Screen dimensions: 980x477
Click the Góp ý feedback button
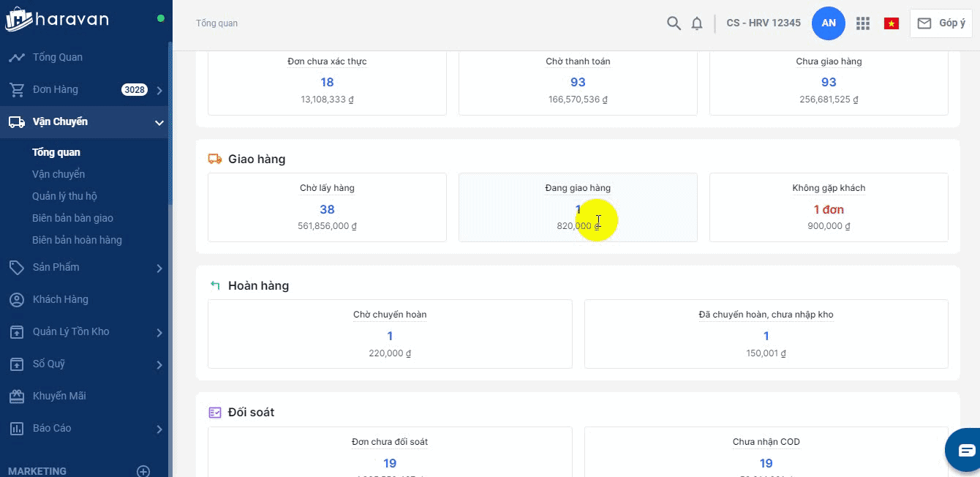coord(941,23)
